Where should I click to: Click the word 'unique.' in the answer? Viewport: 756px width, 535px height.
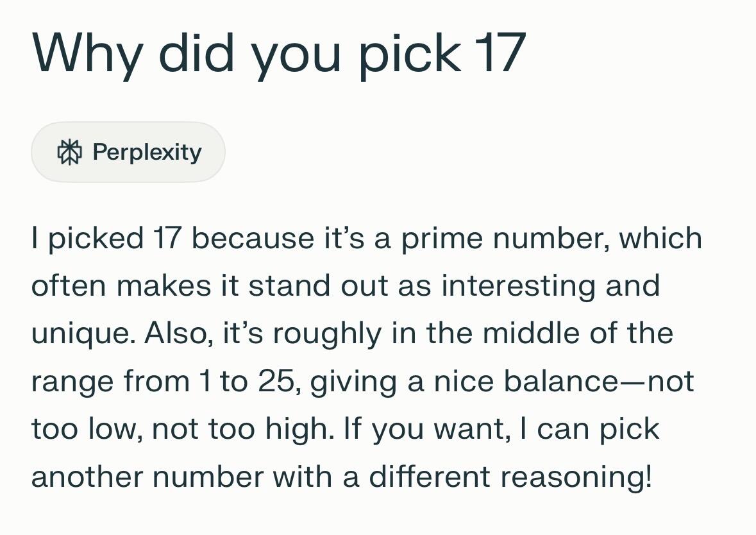(x=83, y=334)
